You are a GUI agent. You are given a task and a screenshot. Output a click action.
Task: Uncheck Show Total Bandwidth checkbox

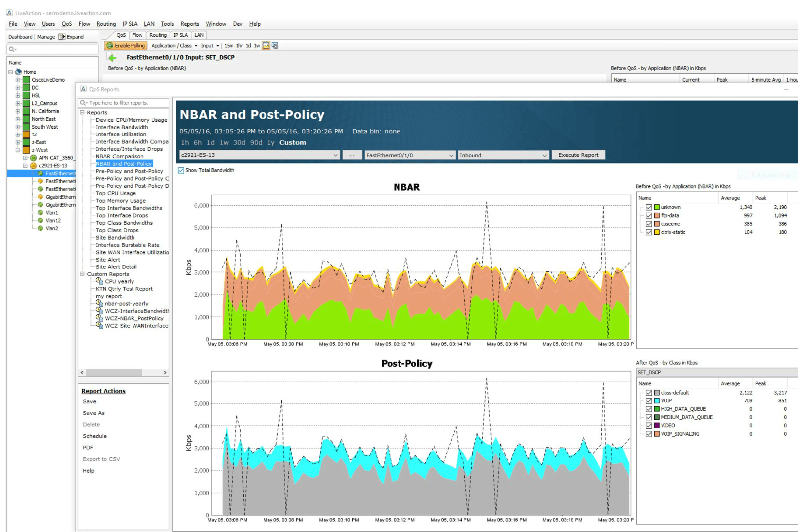(181, 170)
